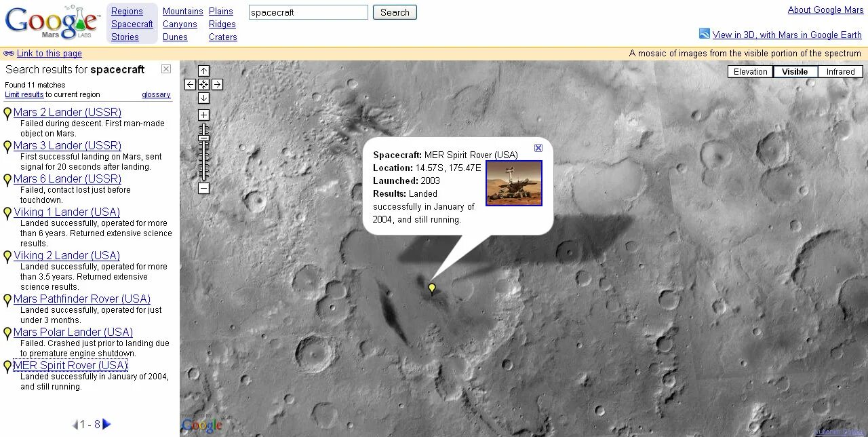Viewport: 868px width, 437px height.
Task: Switch map to Visible view
Action: [795, 71]
